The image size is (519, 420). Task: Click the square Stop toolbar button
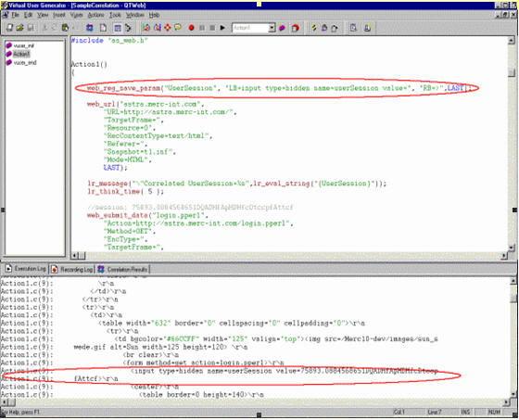(x=212, y=28)
